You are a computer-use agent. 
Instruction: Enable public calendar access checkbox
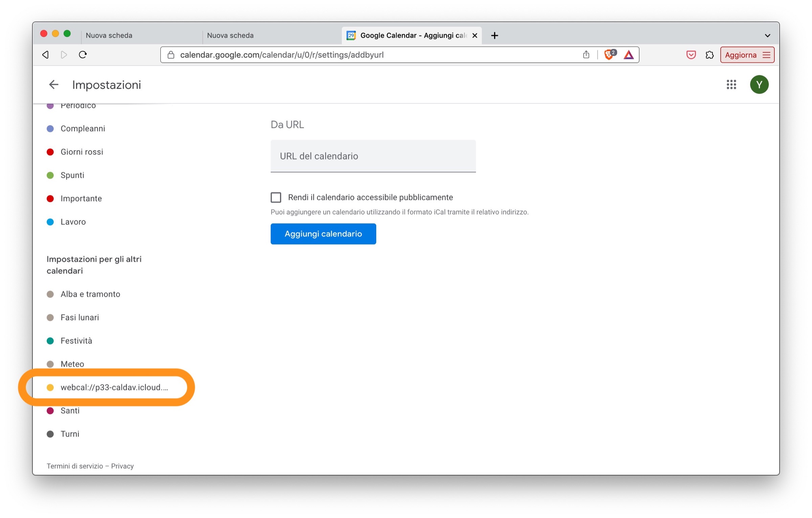276,197
